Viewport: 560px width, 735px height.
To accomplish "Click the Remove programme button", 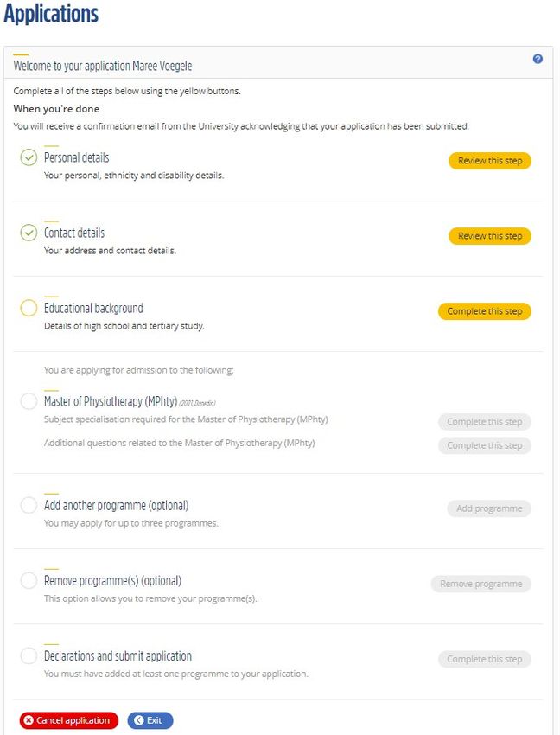I will coord(480,584).
